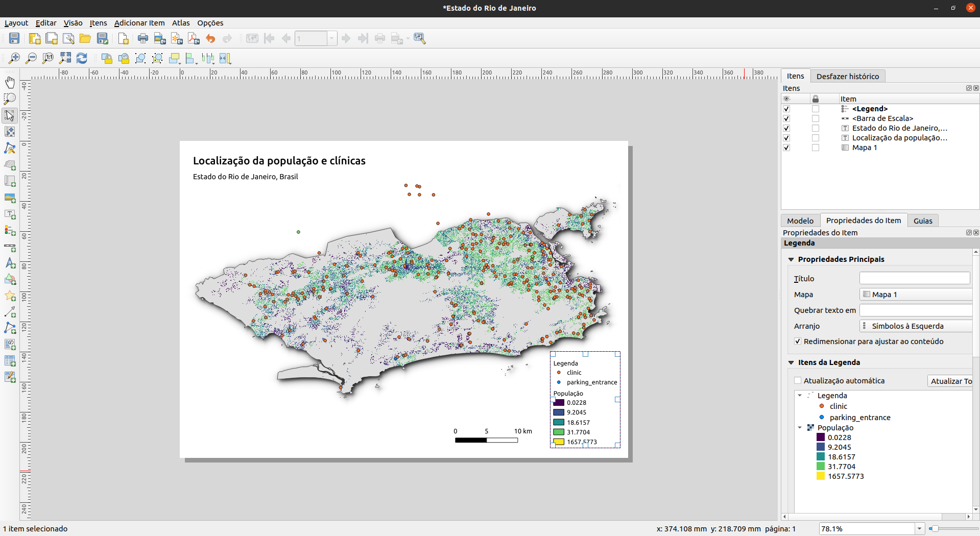Viewport: 980px width, 536px height.
Task: Collapse the Itens da Legenda section
Action: coord(791,362)
